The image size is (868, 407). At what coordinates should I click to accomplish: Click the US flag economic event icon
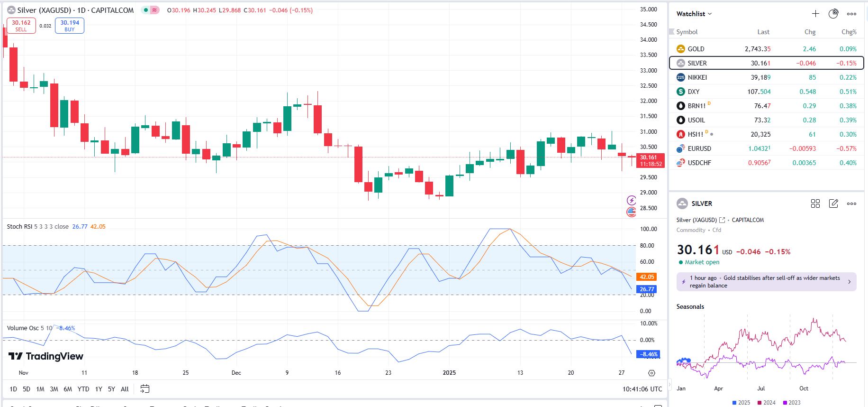pyautogui.click(x=631, y=212)
